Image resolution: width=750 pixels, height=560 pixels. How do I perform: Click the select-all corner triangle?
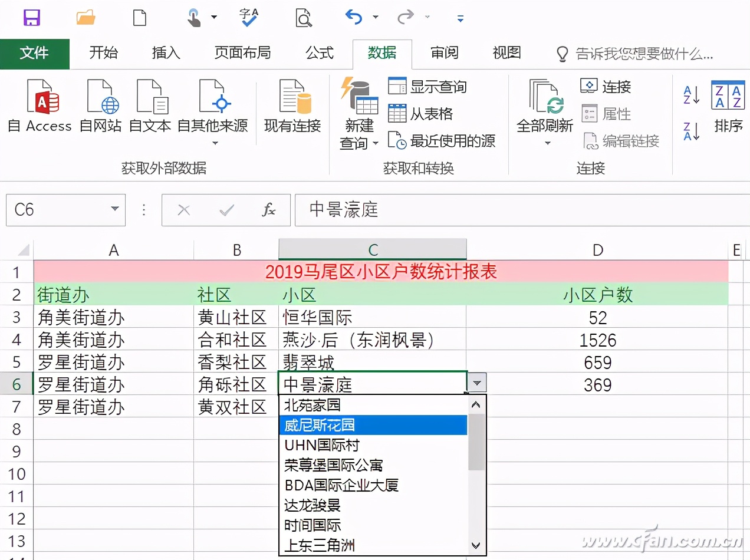coord(24,251)
